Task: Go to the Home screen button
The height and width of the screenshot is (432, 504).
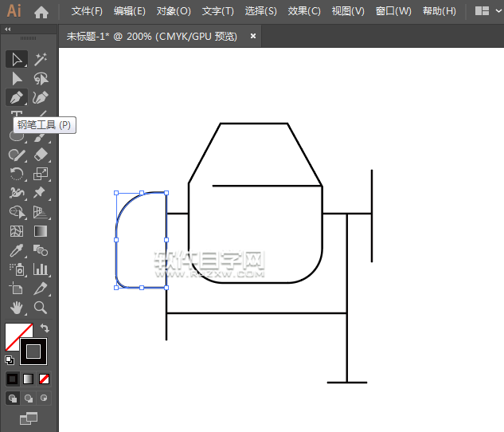Action: click(41, 11)
